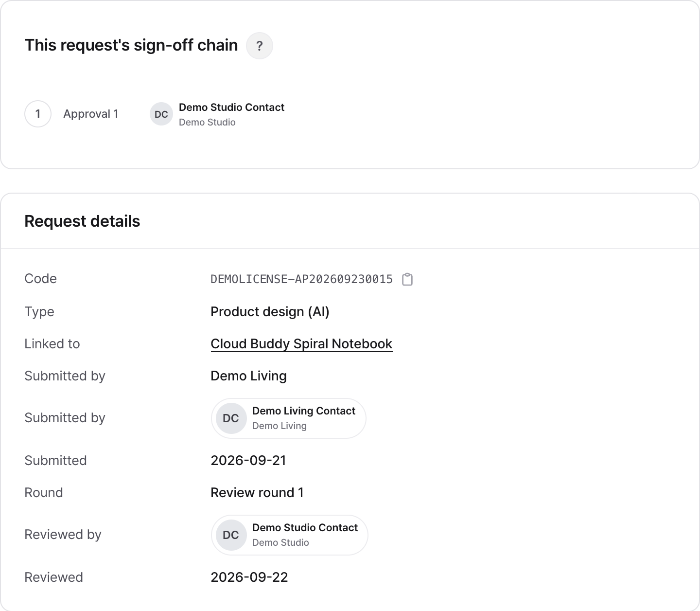Click the DC avatar next to Approval 1
700x611 pixels.
(161, 114)
